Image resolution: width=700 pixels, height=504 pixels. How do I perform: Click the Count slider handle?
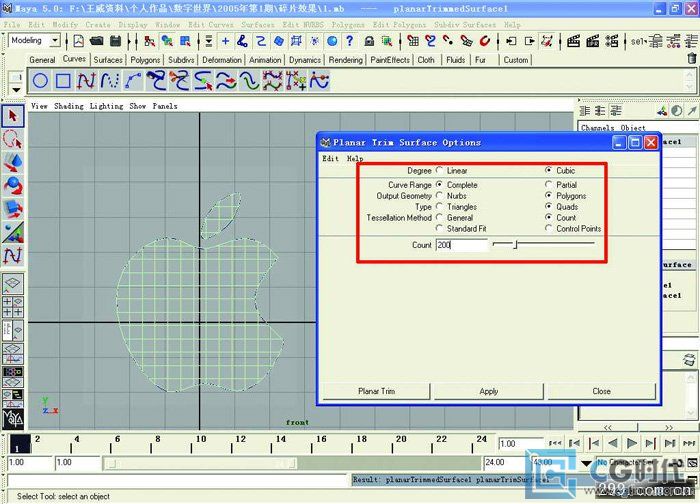515,244
